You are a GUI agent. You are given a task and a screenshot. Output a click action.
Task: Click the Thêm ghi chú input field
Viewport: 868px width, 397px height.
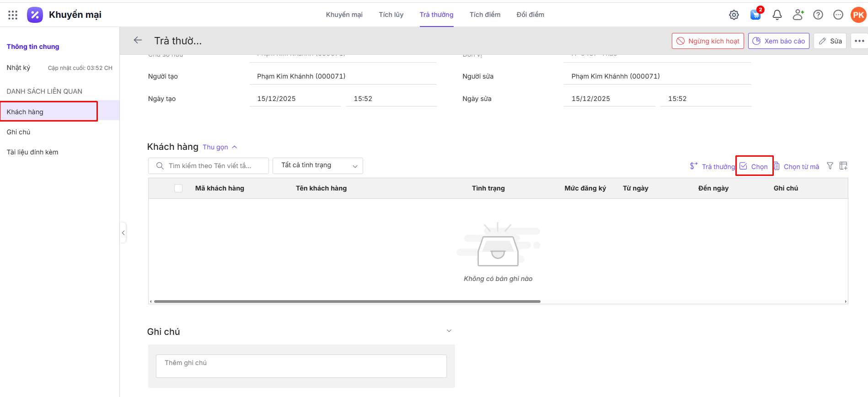point(301,366)
